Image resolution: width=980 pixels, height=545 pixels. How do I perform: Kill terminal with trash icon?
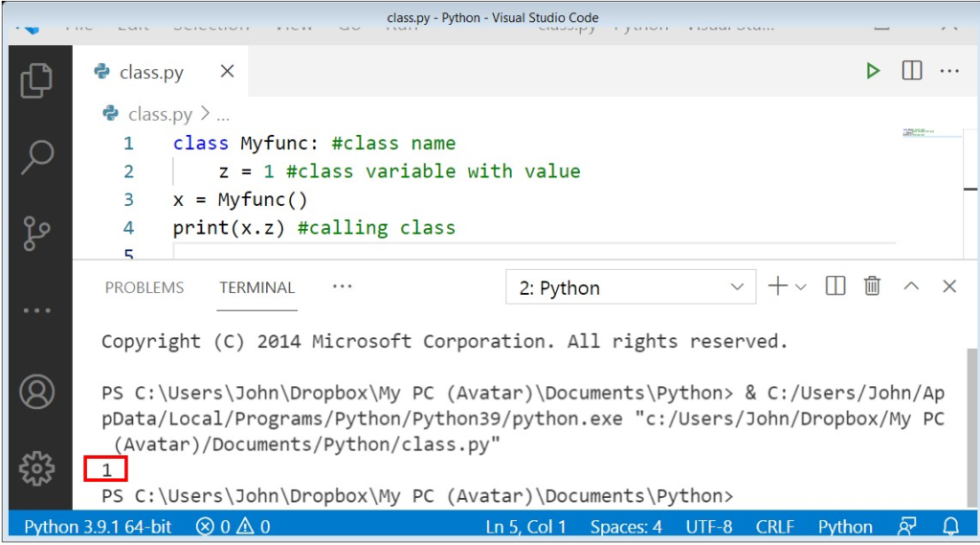[872, 286]
